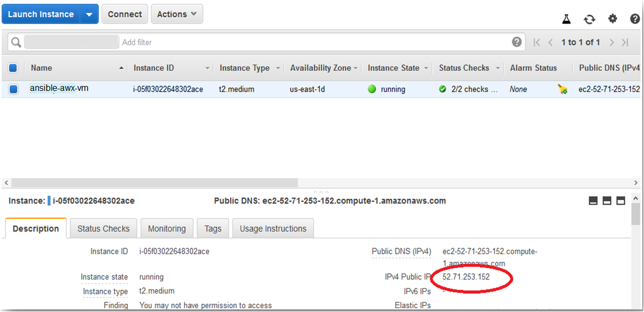Click the Elastic IPs label
Image resolution: width=644 pixels, height=312 pixels.
413,305
